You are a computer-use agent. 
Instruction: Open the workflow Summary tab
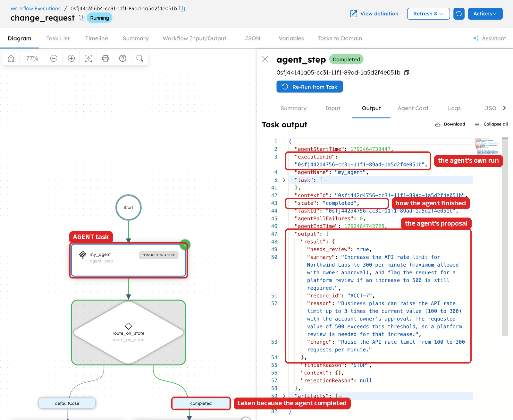pyautogui.click(x=136, y=39)
